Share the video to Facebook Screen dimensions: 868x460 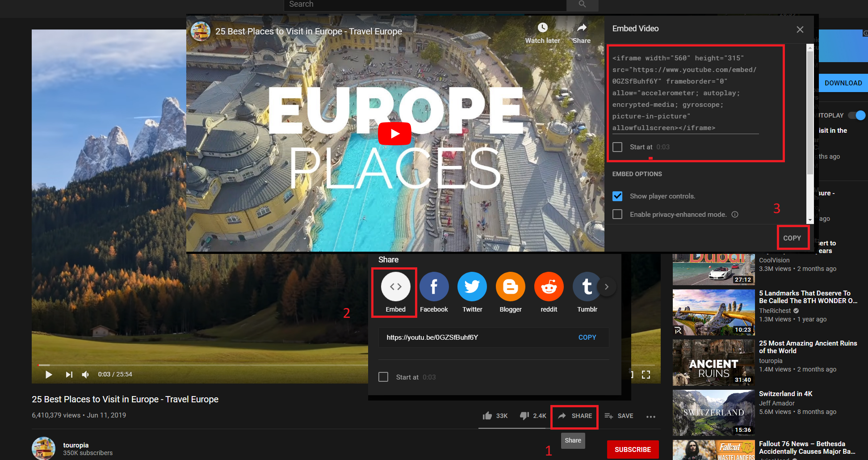(433, 287)
